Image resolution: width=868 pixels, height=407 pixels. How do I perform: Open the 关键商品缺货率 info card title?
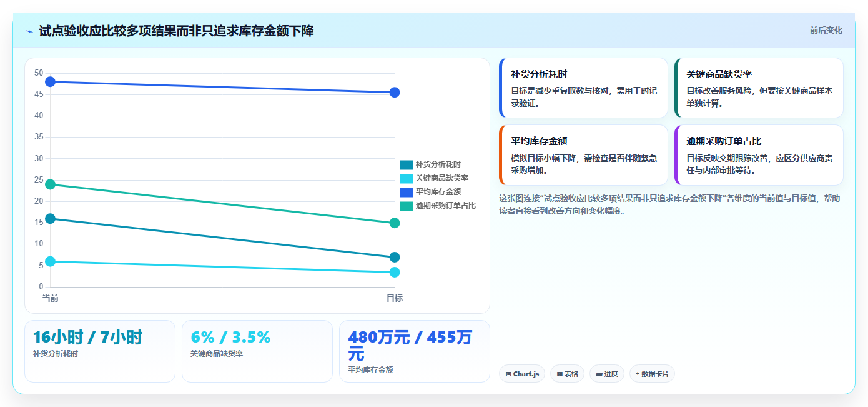719,74
